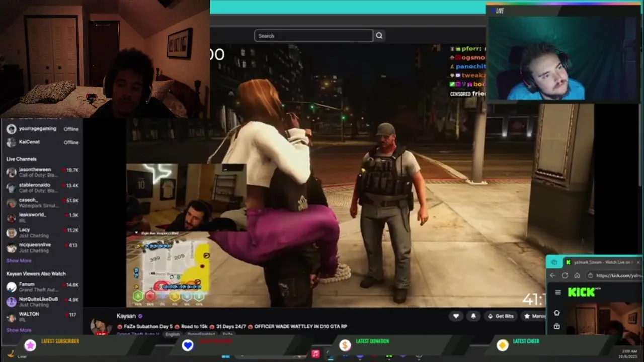This screenshot has height=362, width=644.
Task: Click the Kick browser home icon
Action: click(x=577, y=275)
